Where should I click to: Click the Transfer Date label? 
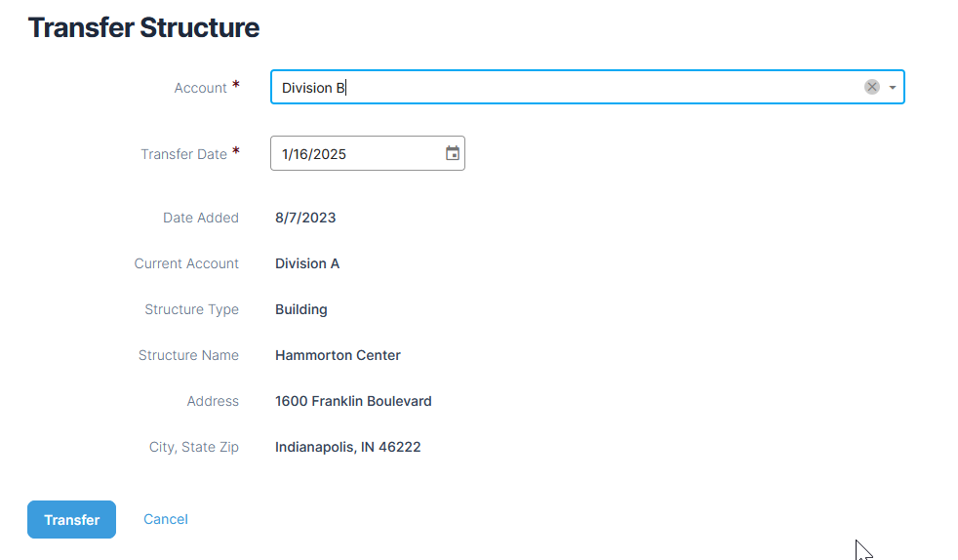click(184, 154)
